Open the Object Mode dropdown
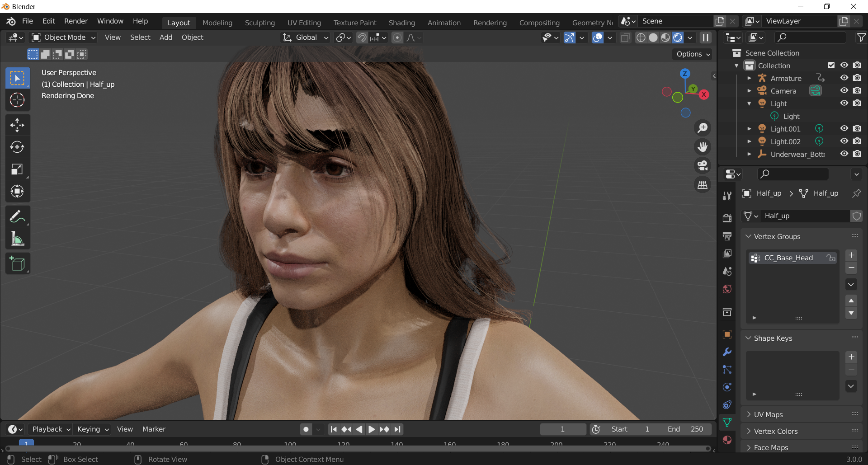 pyautogui.click(x=63, y=38)
